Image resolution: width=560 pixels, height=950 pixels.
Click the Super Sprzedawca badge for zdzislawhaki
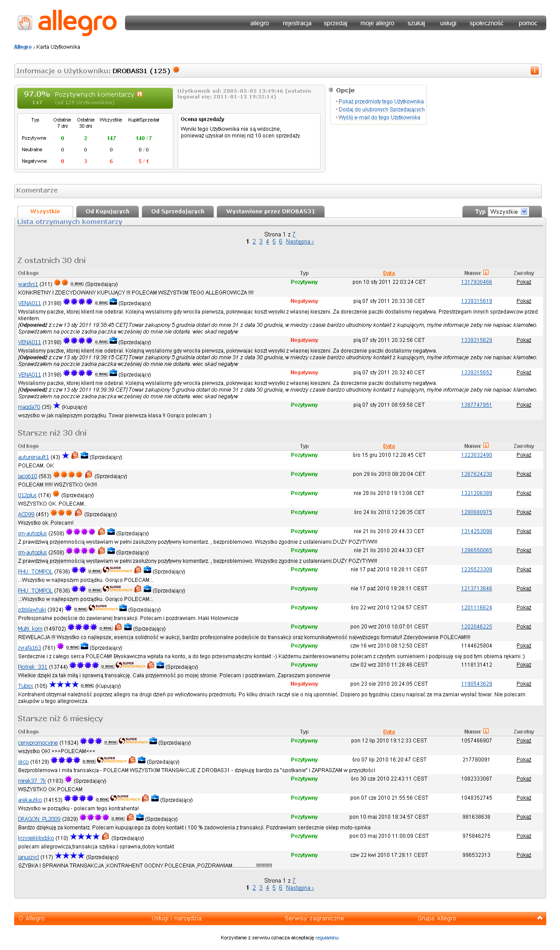tap(103, 608)
